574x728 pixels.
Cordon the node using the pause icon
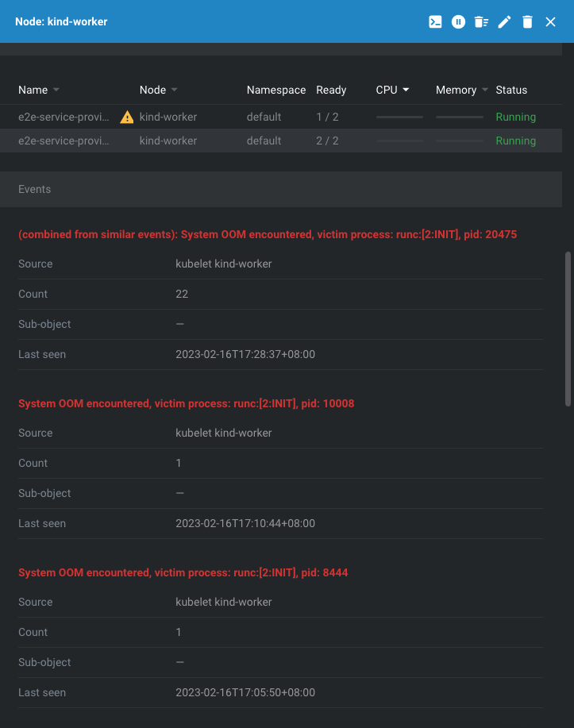pyautogui.click(x=458, y=21)
